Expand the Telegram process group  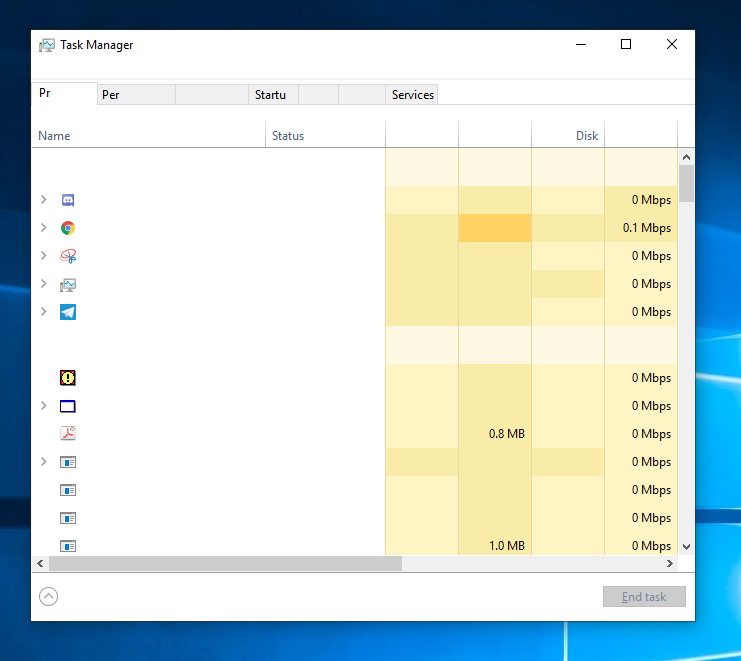[x=43, y=312]
